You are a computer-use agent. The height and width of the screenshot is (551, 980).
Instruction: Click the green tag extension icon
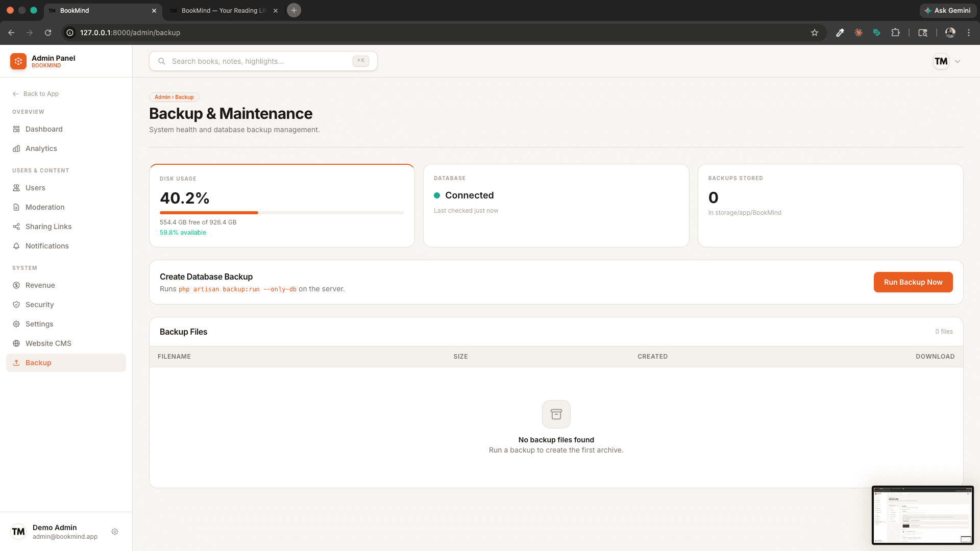(877, 33)
